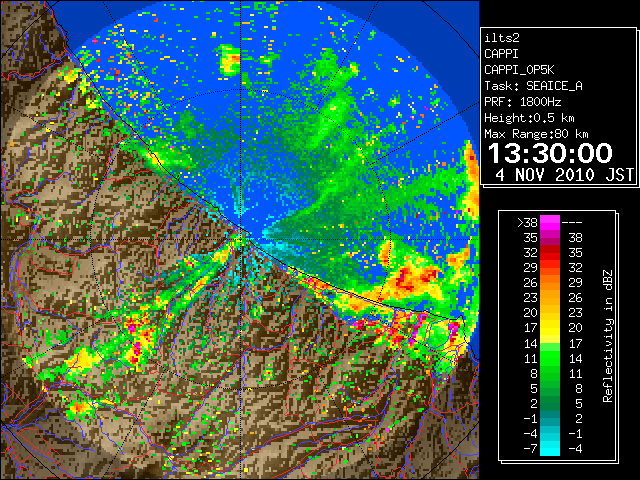This screenshot has height=480, width=640.
Task: Click the large '13:30:00' timestamp
Action: (x=550, y=153)
